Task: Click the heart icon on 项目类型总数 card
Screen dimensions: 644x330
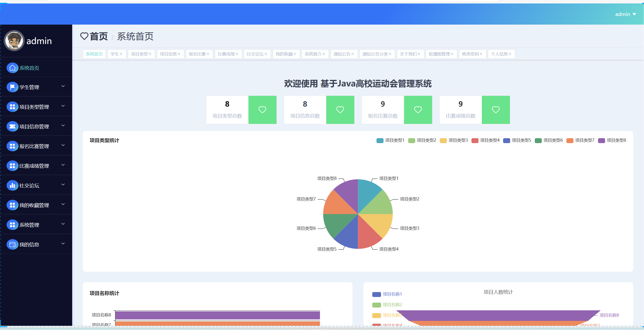Action: click(x=262, y=110)
